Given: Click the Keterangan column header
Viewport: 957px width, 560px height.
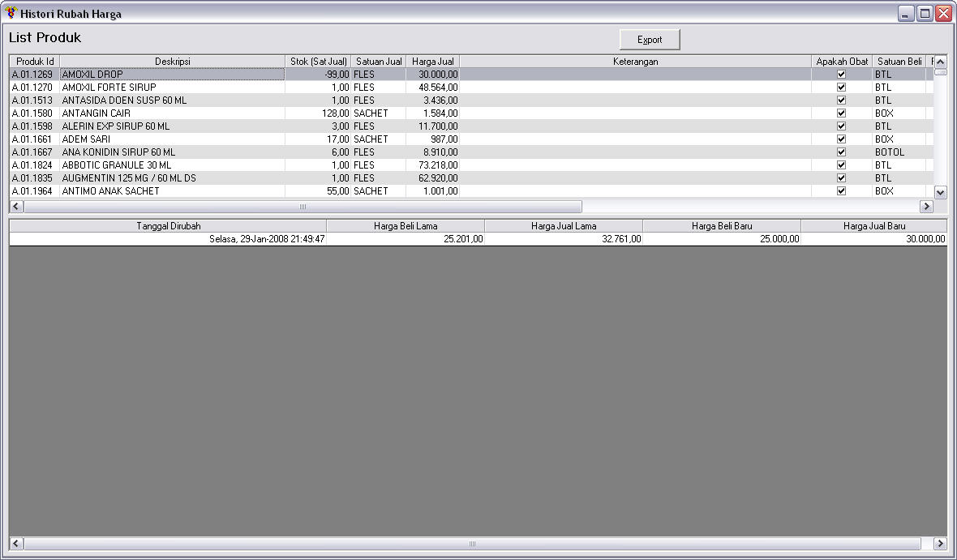Looking at the screenshot, I should [635, 61].
